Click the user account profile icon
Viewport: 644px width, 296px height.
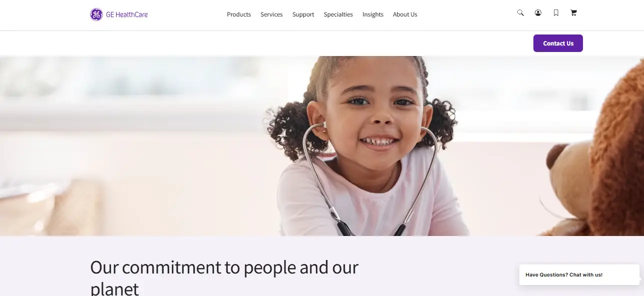coord(538,13)
